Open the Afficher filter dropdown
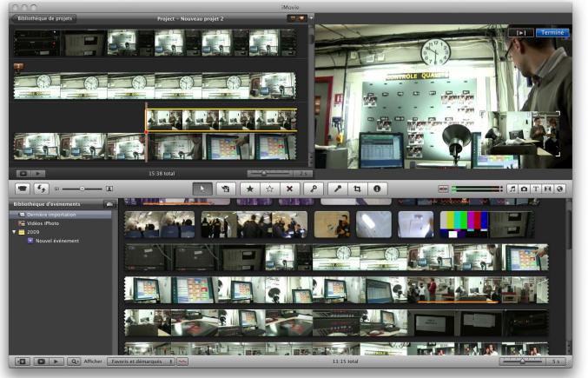This screenshot has width=588, height=378. pos(141,361)
